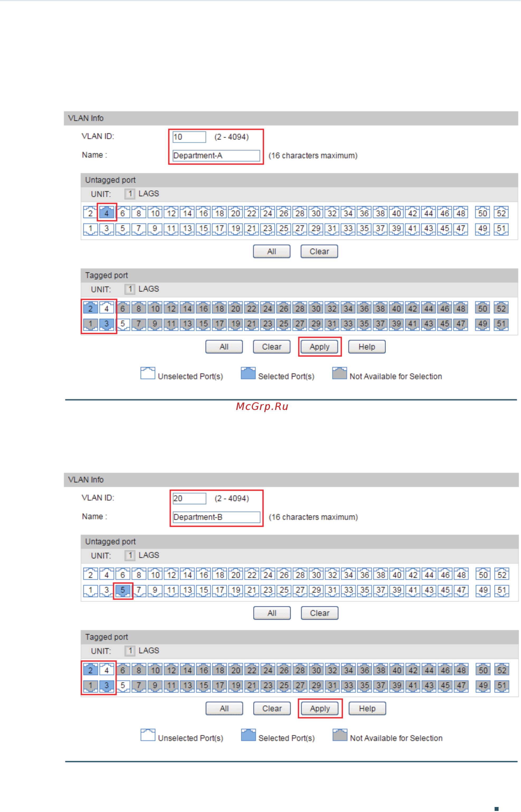Viewport: 521px width, 812px height.
Task: Clear tagged ports for Department-A
Action: [272, 347]
